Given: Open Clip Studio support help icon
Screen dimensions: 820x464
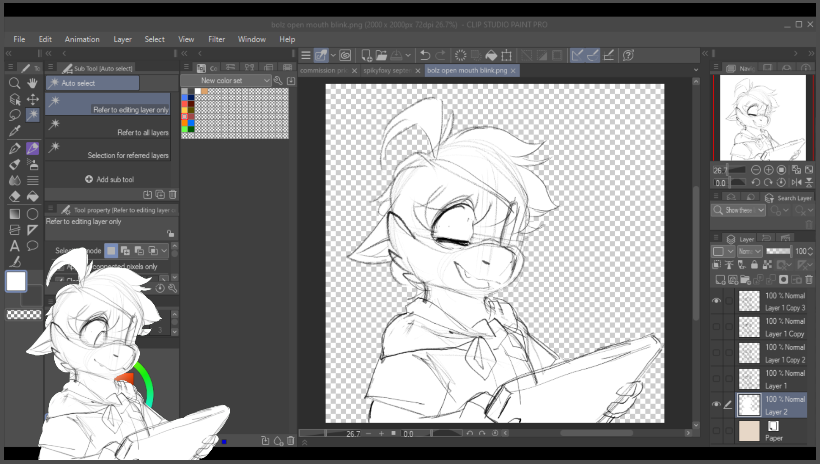Looking at the screenshot, I should click(629, 55).
